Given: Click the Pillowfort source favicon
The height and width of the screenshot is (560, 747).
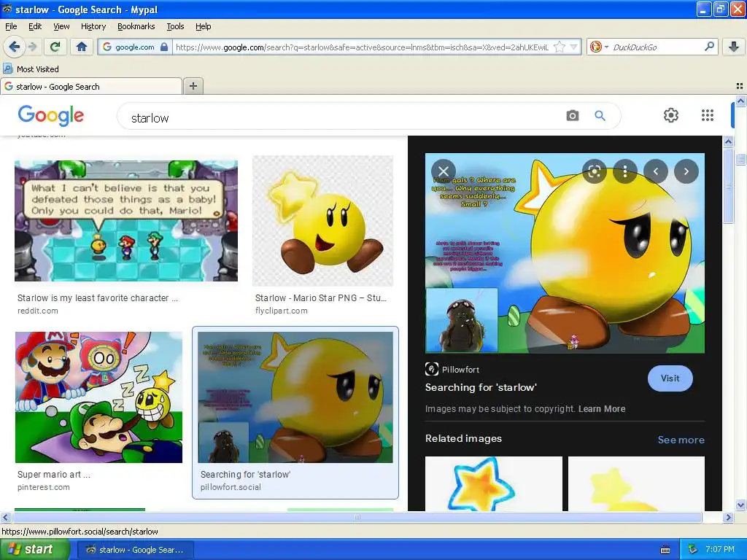Looking at the screenshot, I should [432, 369].
